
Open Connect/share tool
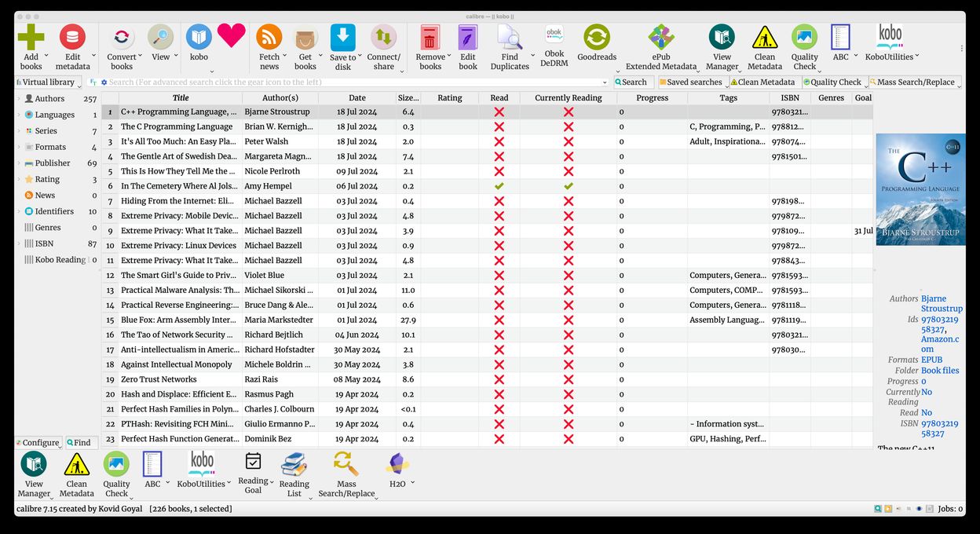coord(383,37)
